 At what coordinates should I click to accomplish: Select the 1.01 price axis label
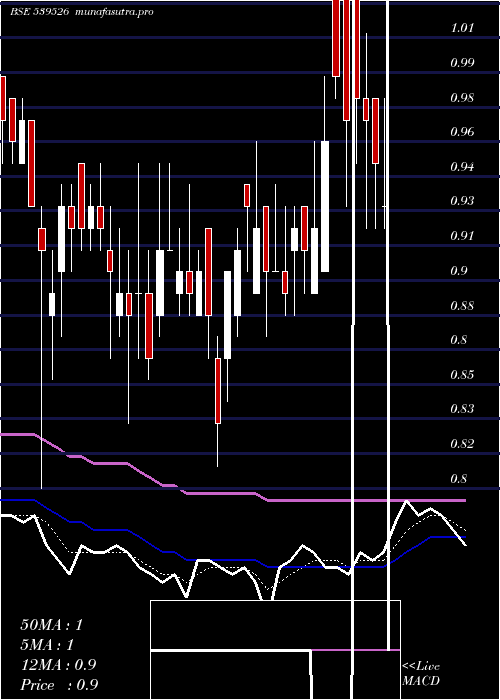(462, 28)
